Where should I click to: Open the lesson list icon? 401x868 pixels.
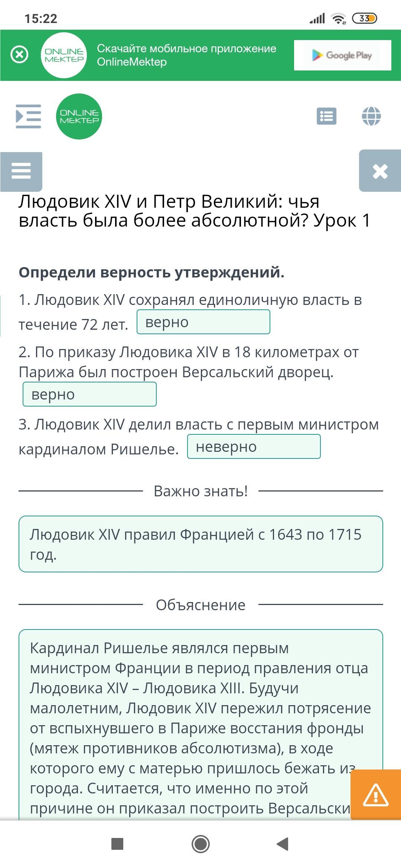(x=326, y=116)
